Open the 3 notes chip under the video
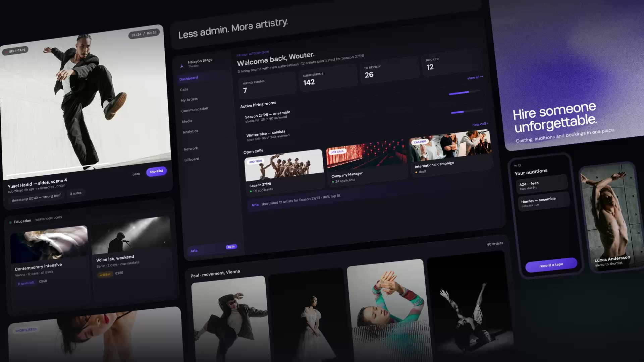This screenshot has width=644, height=362. (x=76, y=193)
